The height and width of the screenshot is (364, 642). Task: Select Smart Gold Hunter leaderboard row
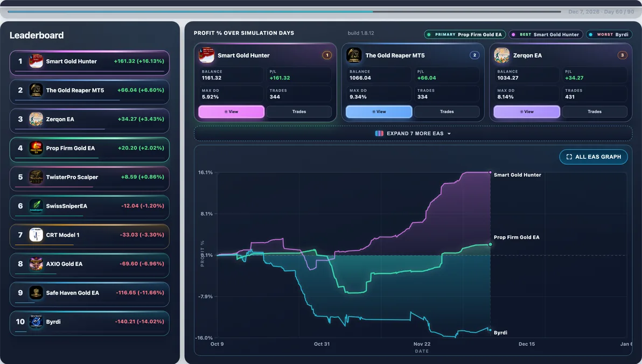point(89,62)
